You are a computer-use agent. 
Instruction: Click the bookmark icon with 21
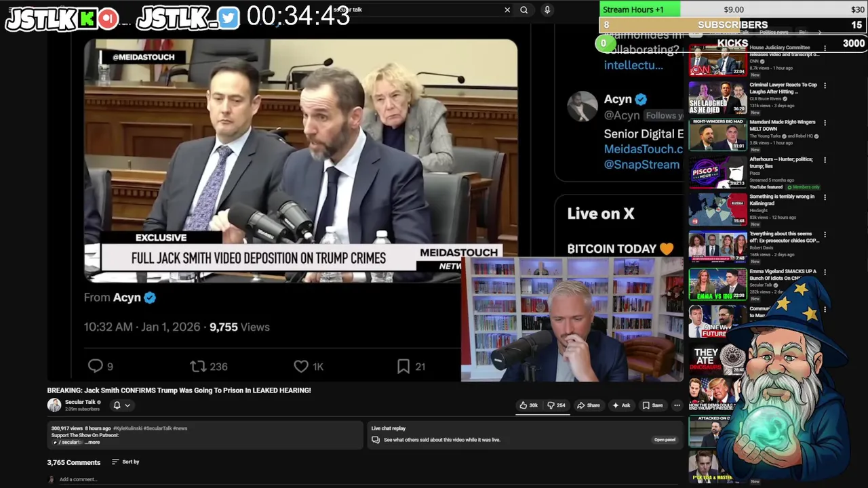tap(403, 366)
